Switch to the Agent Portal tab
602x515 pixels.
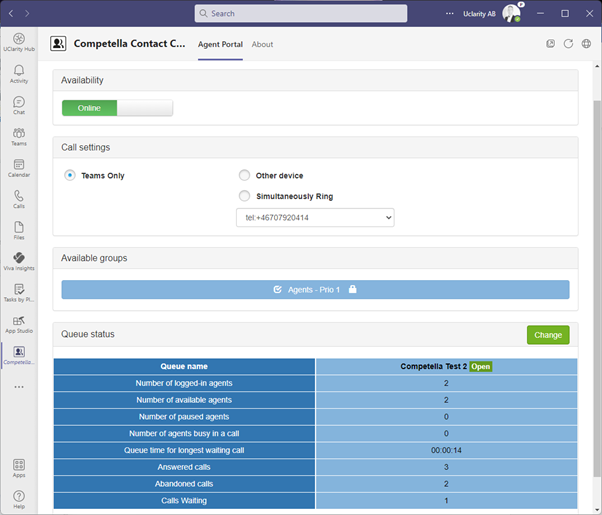(220, 45)
